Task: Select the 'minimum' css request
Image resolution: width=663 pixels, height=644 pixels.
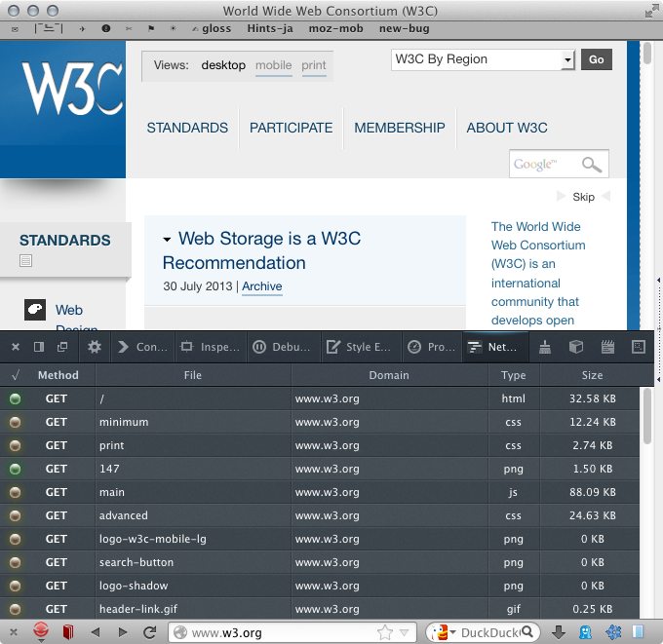Action: pyautogui.click(x=320, y=422)
